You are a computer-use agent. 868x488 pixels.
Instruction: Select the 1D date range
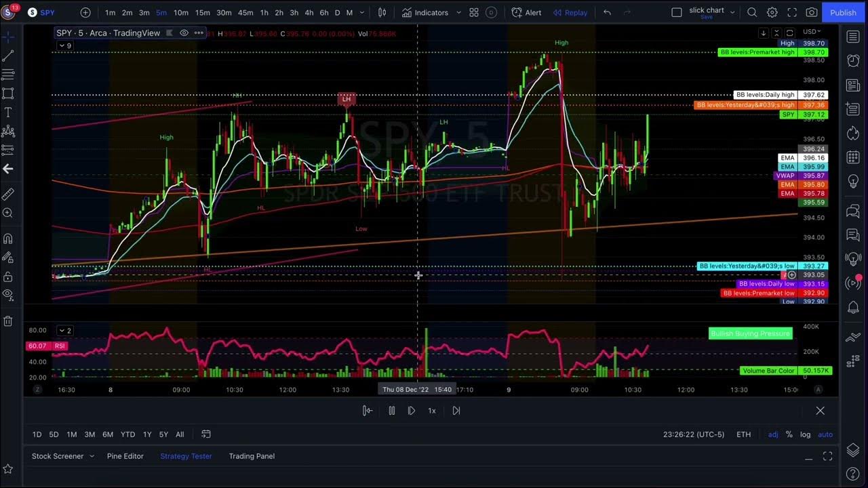pos(37,434)
